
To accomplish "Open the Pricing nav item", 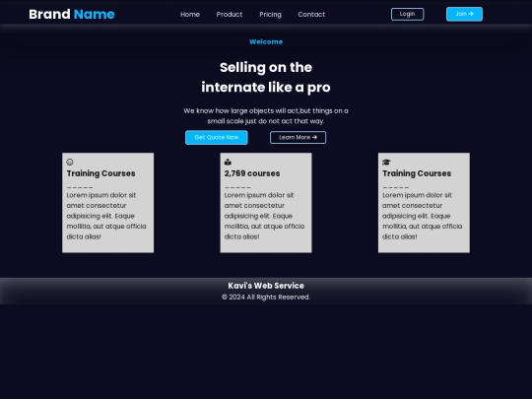I will (270, 14).
